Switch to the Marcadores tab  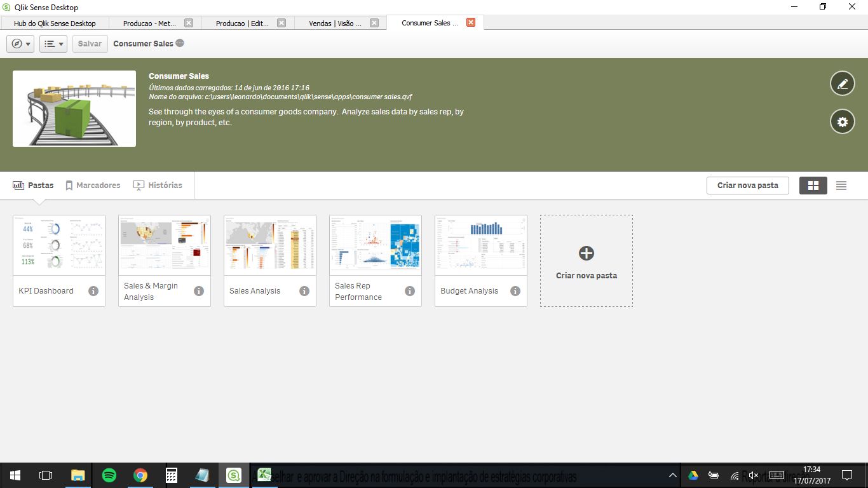[93, 186]
